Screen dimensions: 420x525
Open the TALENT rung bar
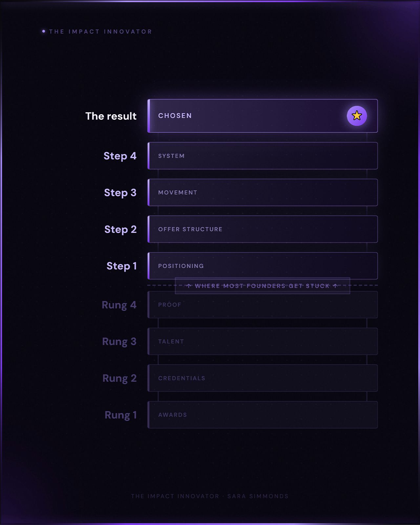(x=262, y=342)
